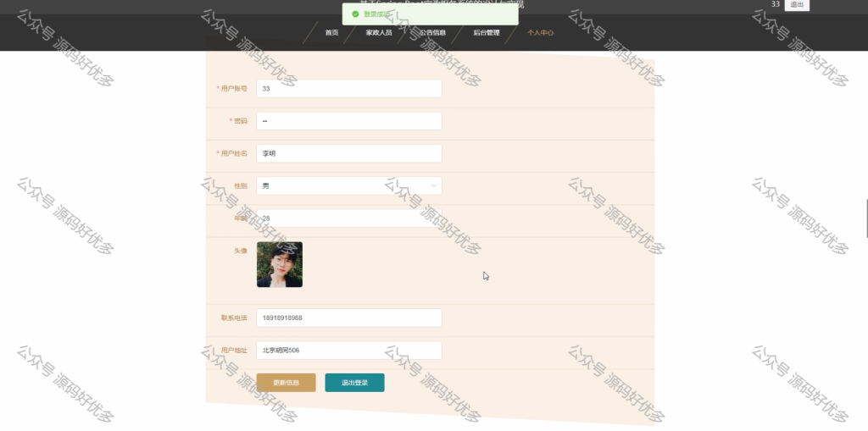868x431 pixels.
Task: Click the 登录成功 notification message
Action: point(377,14)
